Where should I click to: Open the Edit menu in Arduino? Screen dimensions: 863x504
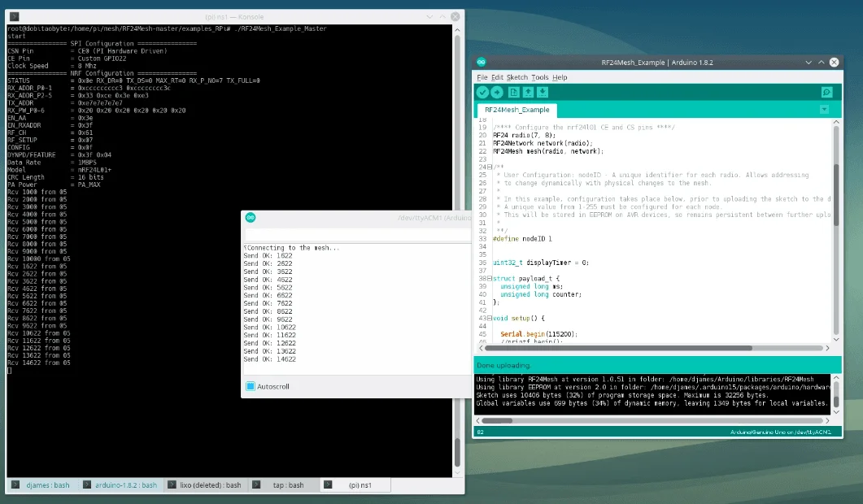click(x=497, y=77)
